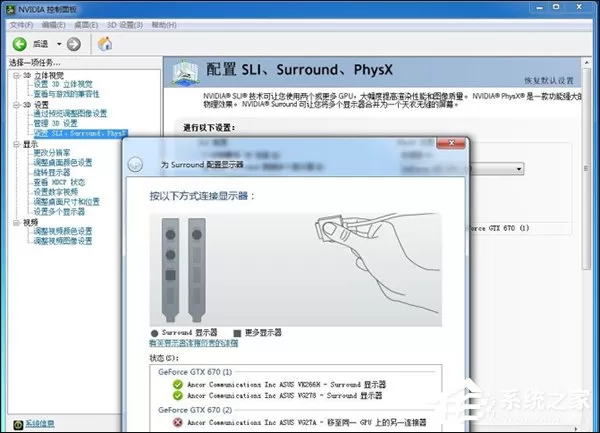Go to the Home page icon
Screen dimensions: 600x433
[x=105, y=44]
